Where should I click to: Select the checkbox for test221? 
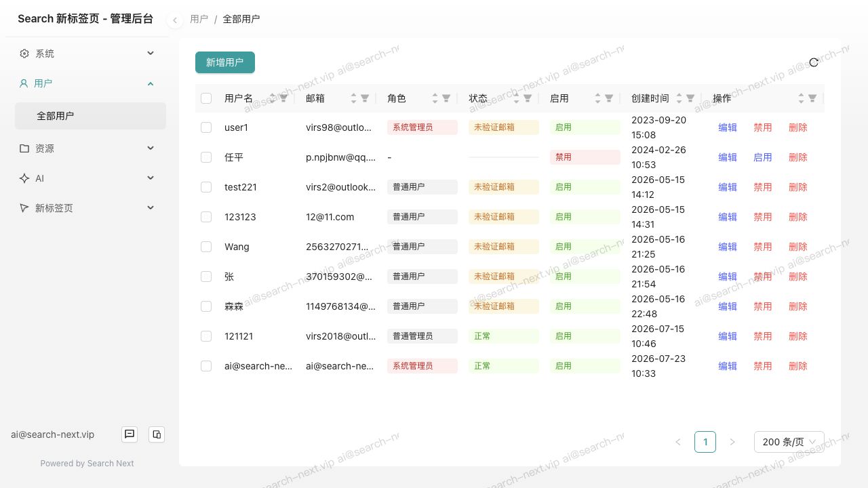coord(206,187)
